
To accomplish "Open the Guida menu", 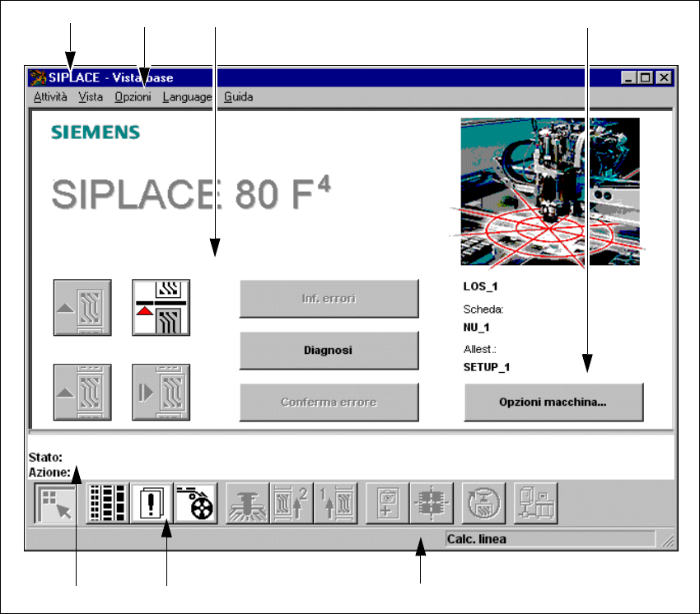I will pyautogui.click(x=238, y=97).
